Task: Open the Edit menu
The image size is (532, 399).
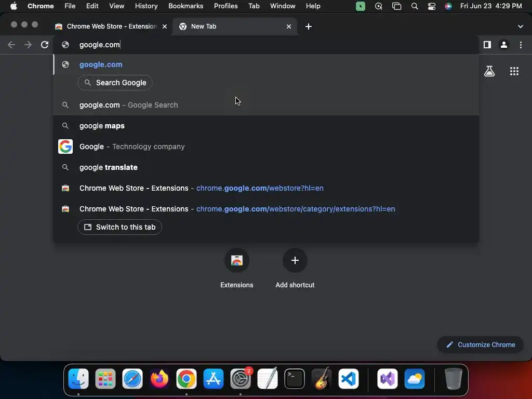Action: pos(92,6)
